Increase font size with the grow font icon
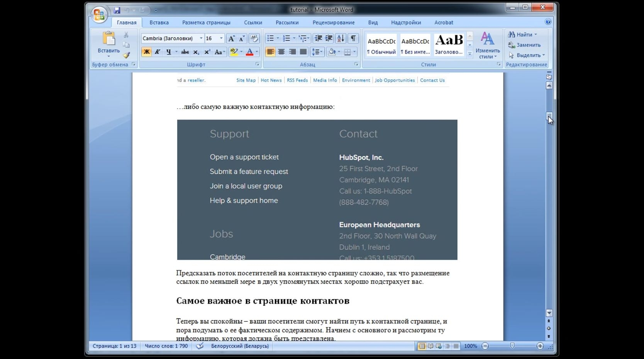 (x=231, y=38)
